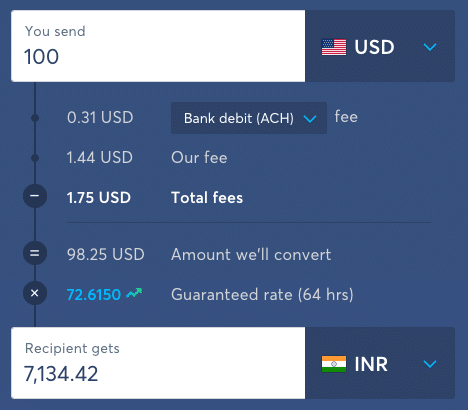Click the 1.75 USD total fee amount

[99, 198]
